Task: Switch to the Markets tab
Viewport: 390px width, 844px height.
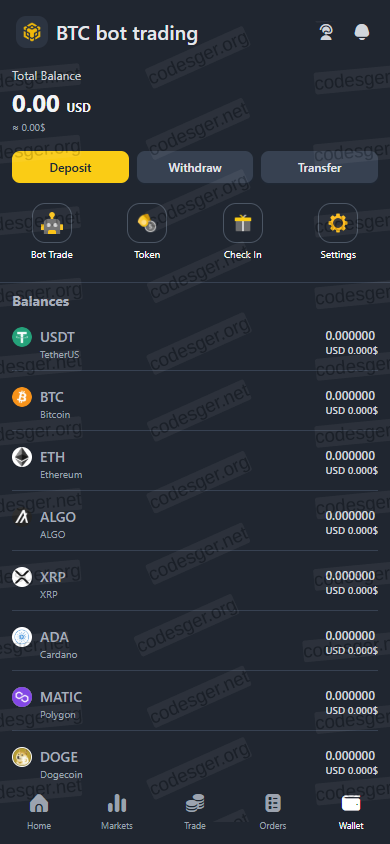Action: [117, 812]
